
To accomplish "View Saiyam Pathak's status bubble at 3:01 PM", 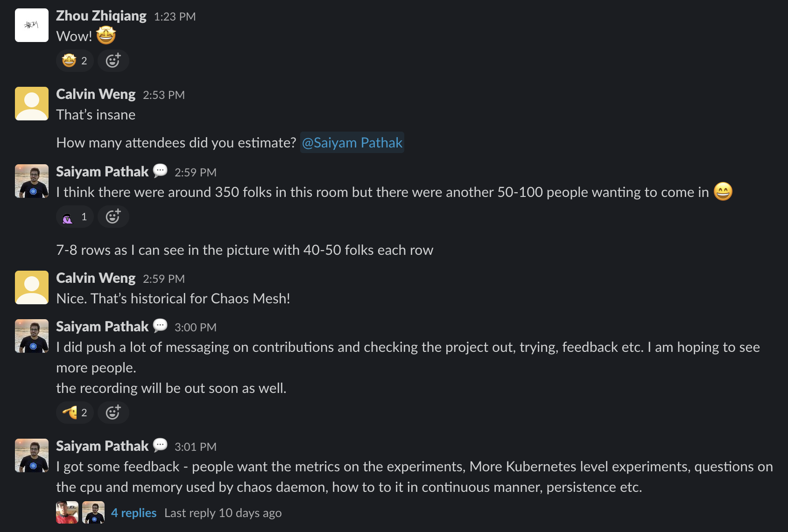I will (x=160, y=445).
